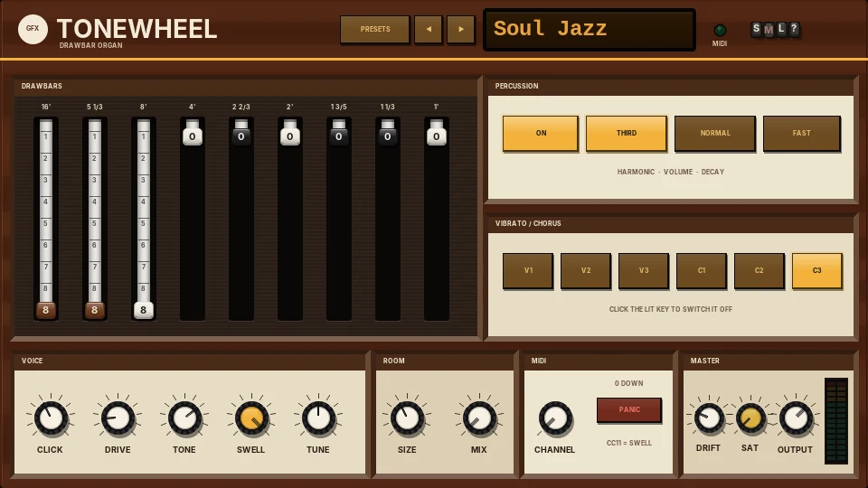Open help with the ? button

click(x=794, y=29)
